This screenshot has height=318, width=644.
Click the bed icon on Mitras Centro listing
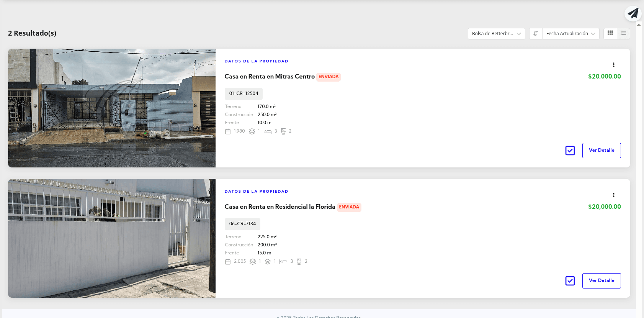pos(268,131)
